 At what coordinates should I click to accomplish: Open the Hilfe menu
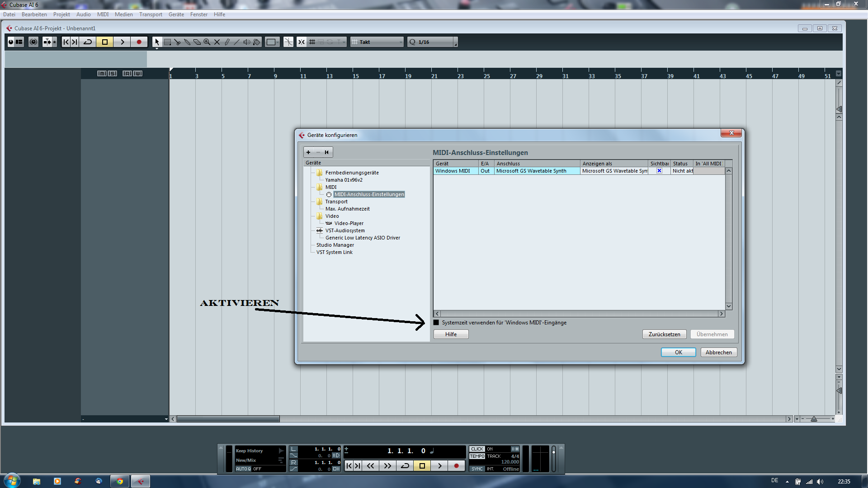pyautogui.click(x=219, y=14)
